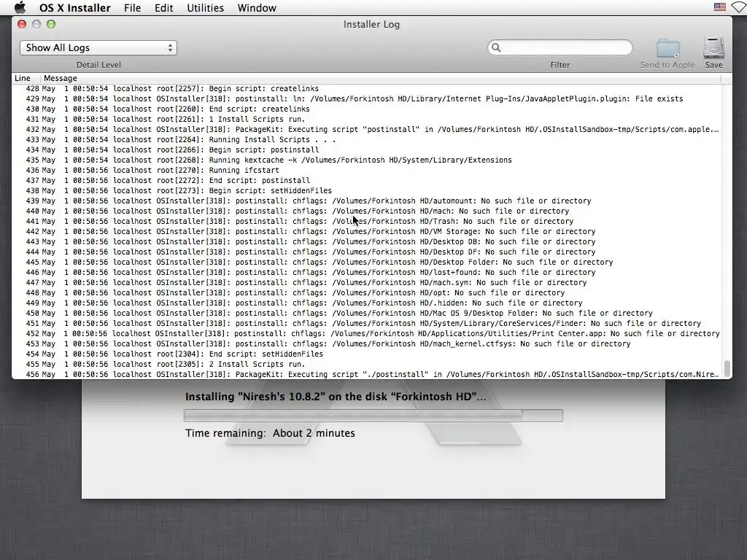Image resolution: width=747 pixels, height=560 pixels.
Task: Select line 443 Desktop DB entry
Action: coord(367,242)
